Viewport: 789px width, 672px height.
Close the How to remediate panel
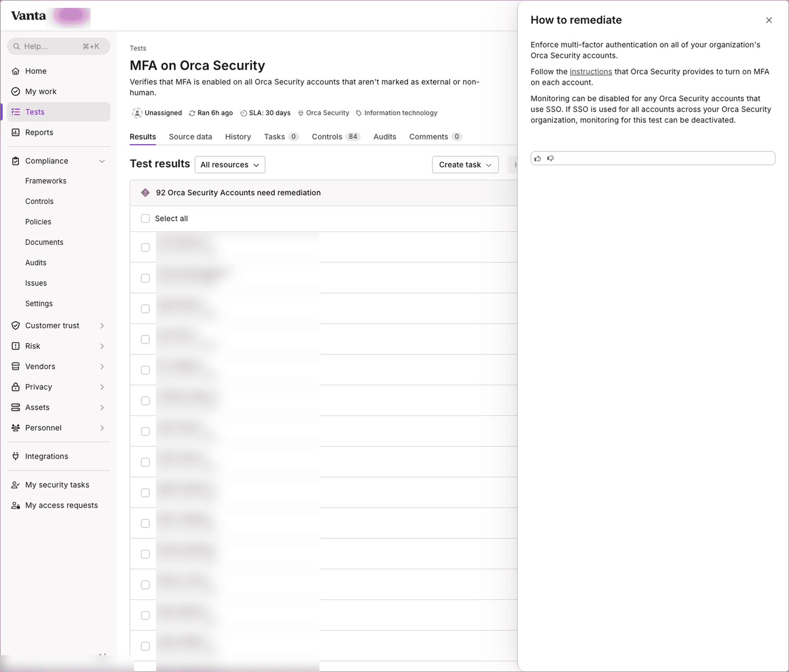click(x=769, y=20)
